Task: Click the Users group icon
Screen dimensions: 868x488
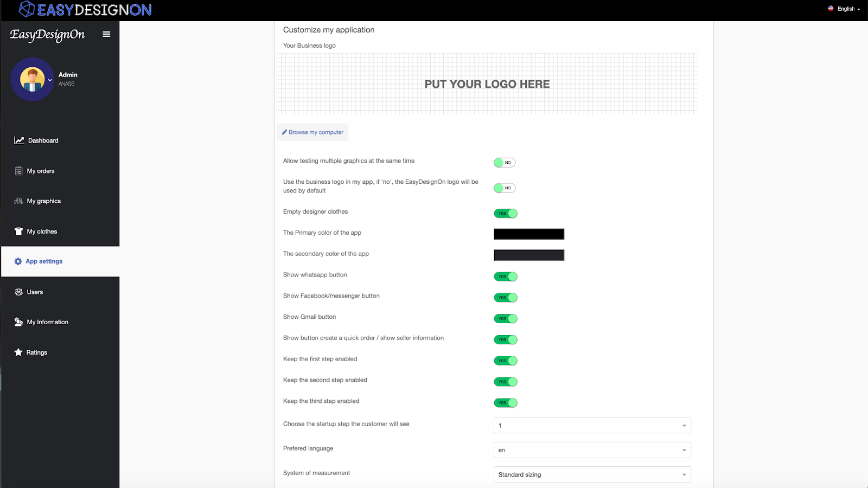Action: point(18,292)
